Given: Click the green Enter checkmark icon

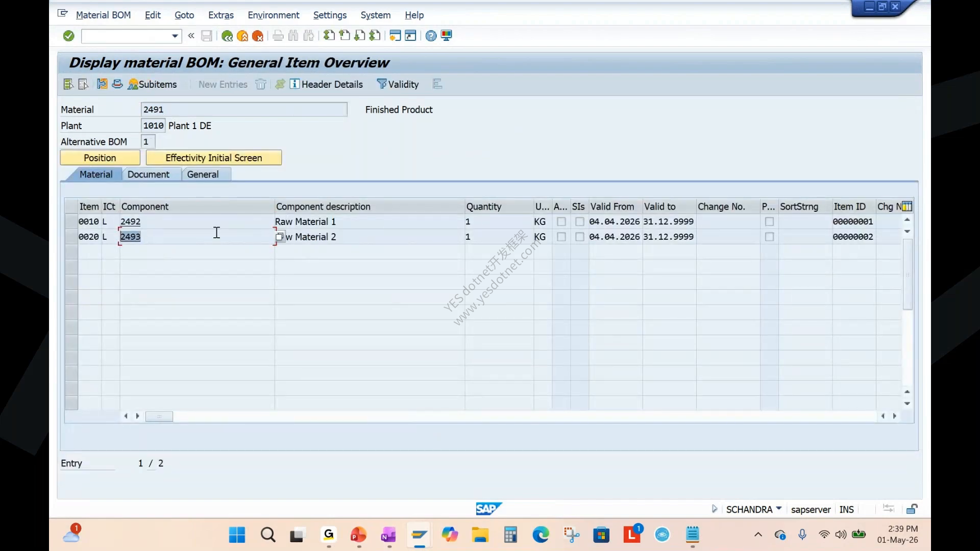Looking at the screenshot, I should pos(69,36).
